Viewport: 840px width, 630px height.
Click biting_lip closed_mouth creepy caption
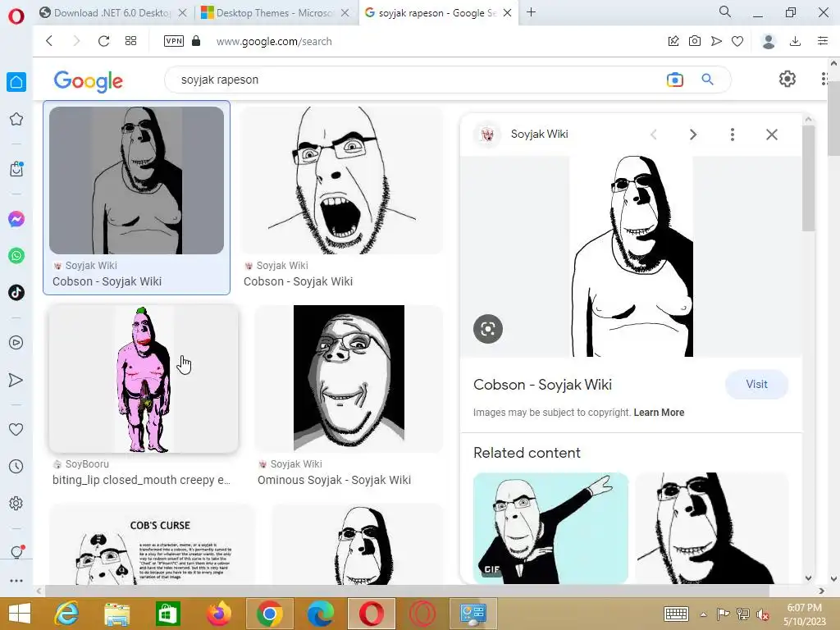[x=141, y=480]
